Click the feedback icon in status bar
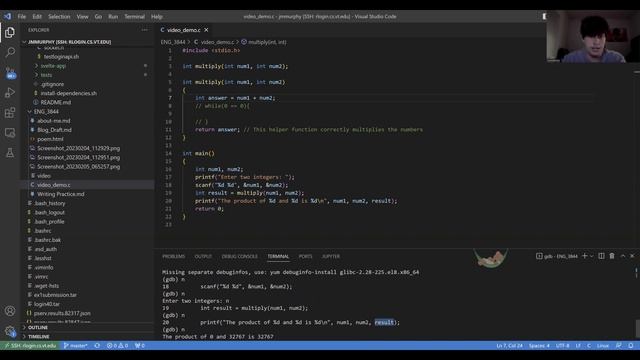This screenshot has width=640, height=360. click(619, 346)
